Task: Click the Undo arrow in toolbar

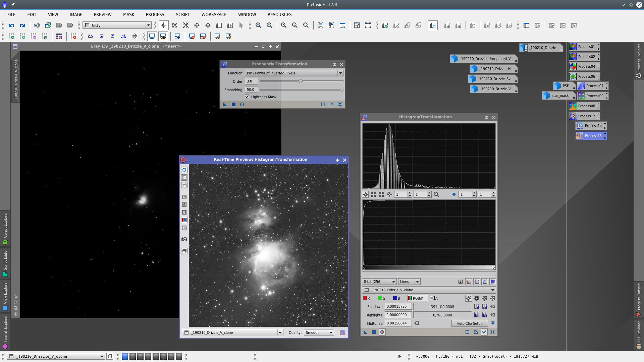Action: click(x=11, y=25)
